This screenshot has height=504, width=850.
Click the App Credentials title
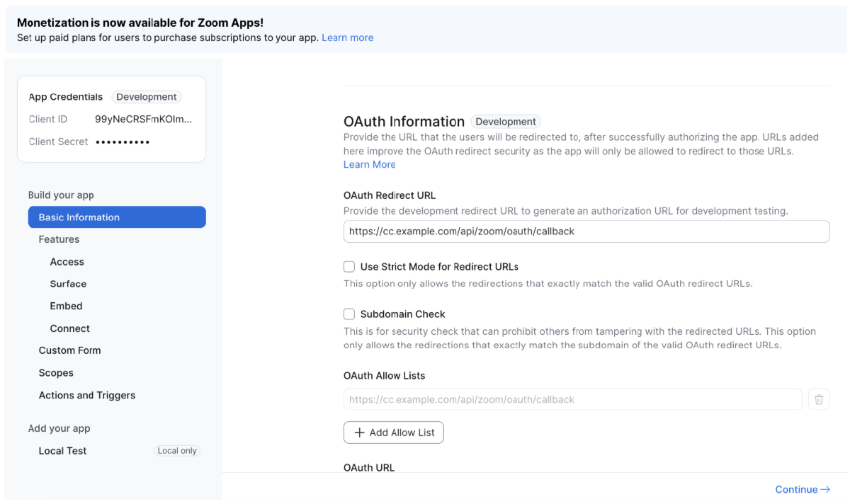coord(66,97)
